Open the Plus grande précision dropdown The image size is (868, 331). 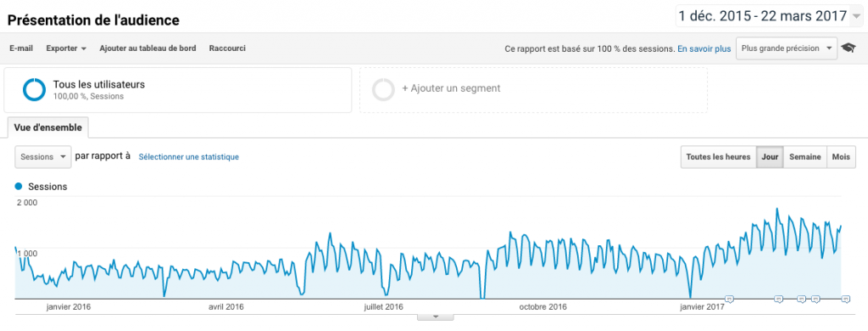click(x=786, y=48)
